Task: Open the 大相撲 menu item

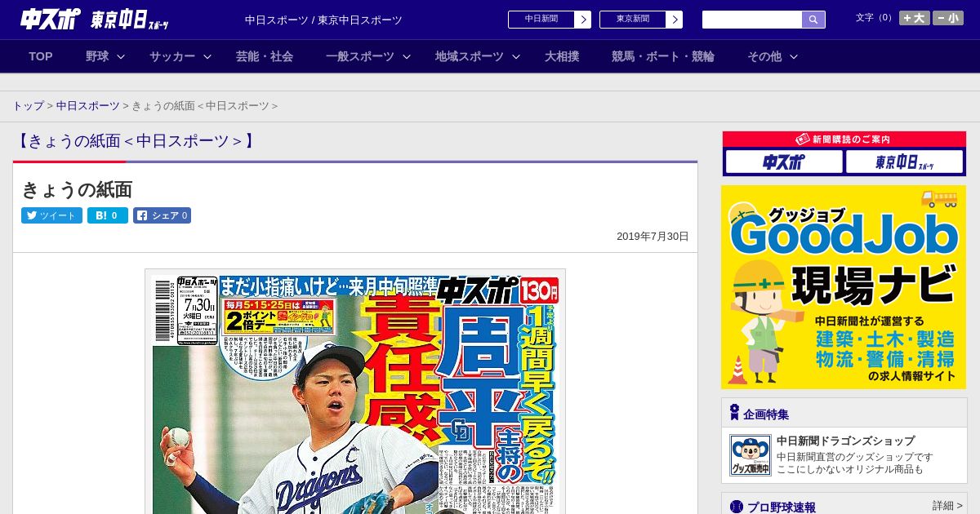Action: (562, 56)
